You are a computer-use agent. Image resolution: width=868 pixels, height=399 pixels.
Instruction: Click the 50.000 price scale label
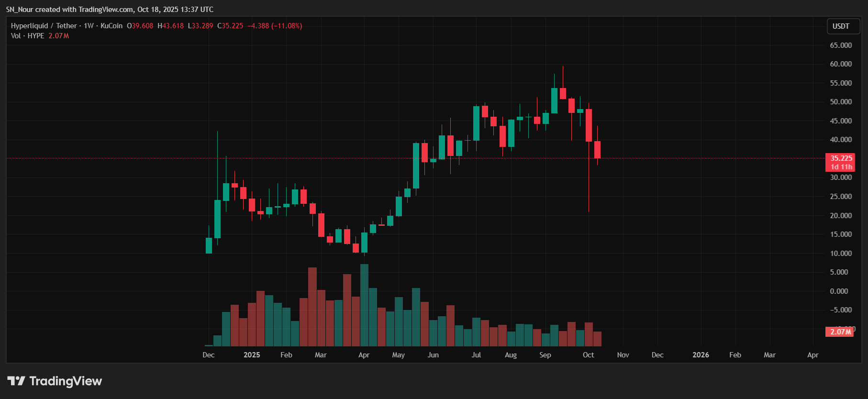pos(841,102)
